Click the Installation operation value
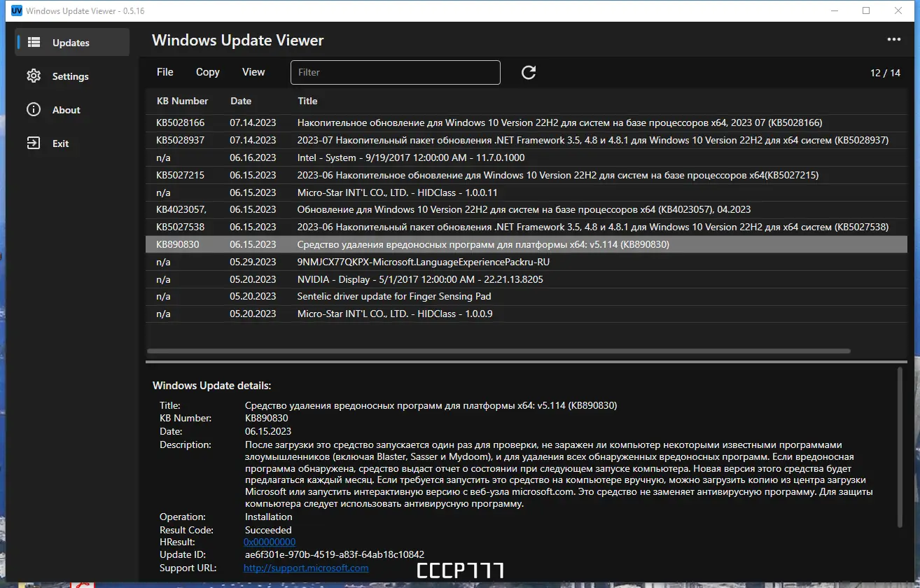 tap(269, 517)
